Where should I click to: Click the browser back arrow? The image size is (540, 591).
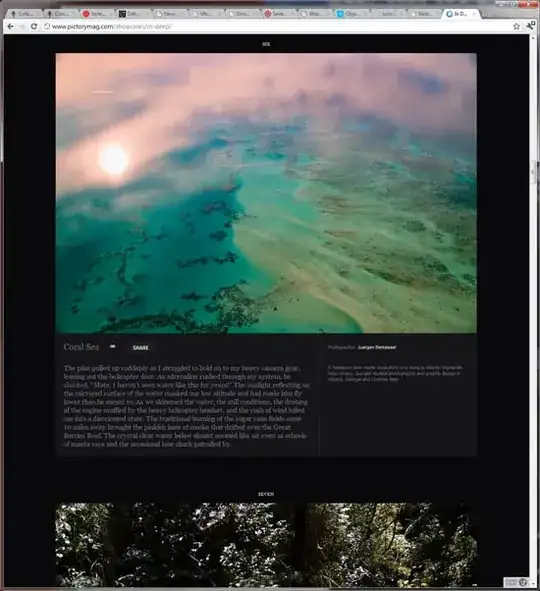11,26
